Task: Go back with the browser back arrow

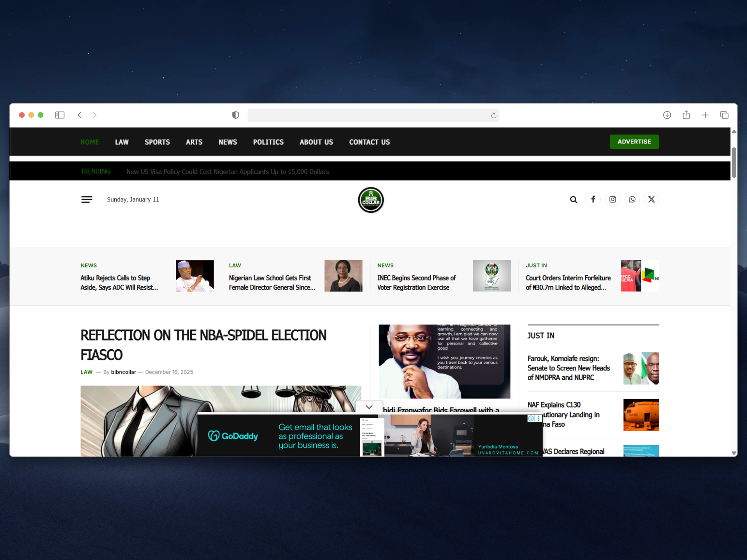Action: (80, 115)
